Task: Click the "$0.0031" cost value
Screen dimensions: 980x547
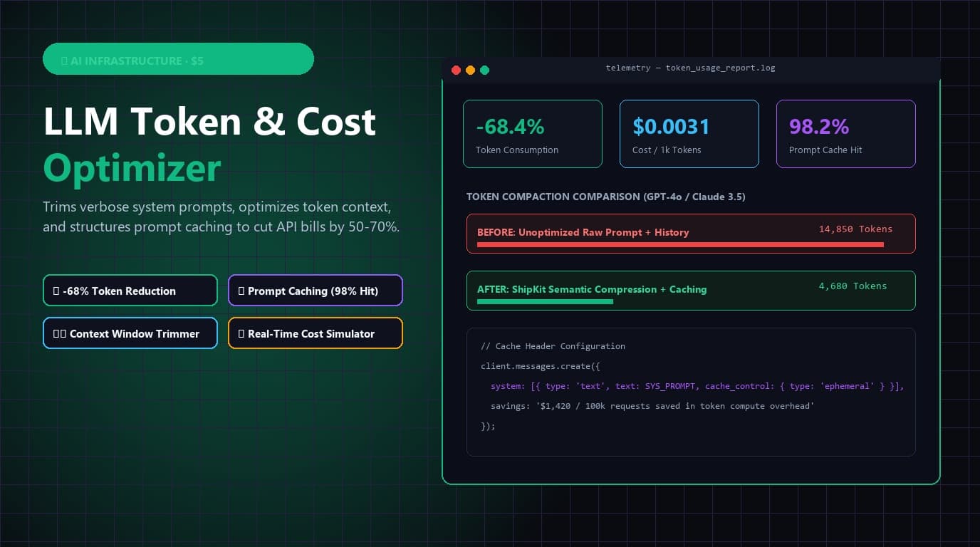Action: coord(671,127)
